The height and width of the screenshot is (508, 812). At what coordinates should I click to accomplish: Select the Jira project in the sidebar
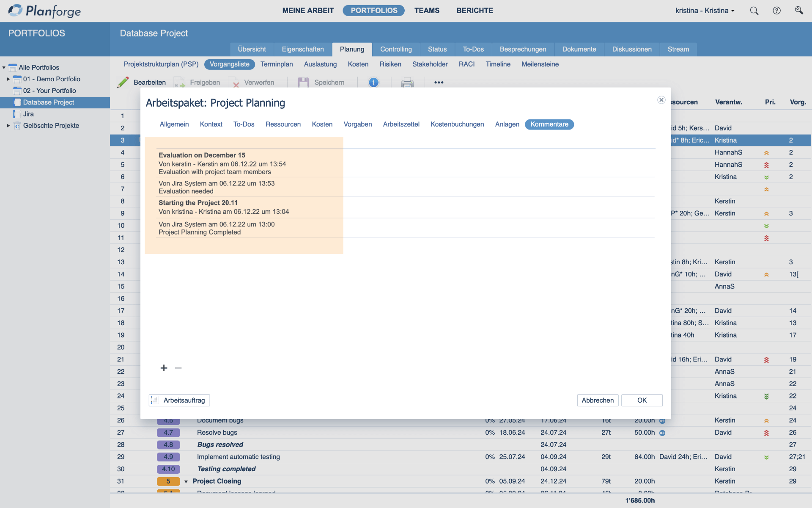29,114
